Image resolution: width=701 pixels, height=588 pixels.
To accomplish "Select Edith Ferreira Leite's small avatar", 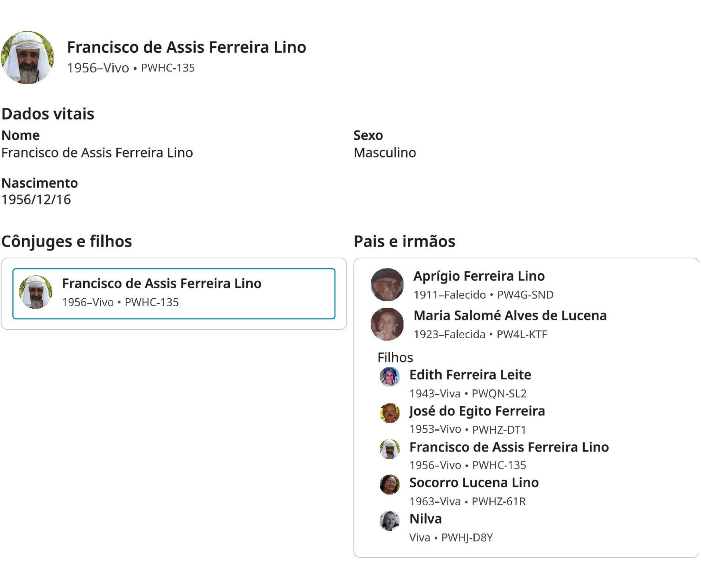I will click(x=390, y=377).
